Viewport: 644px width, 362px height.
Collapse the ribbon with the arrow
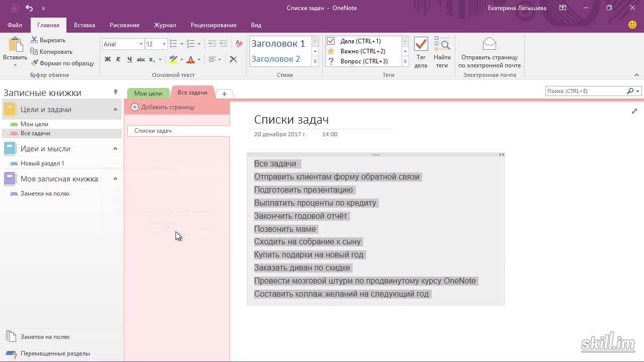(636, 75)
